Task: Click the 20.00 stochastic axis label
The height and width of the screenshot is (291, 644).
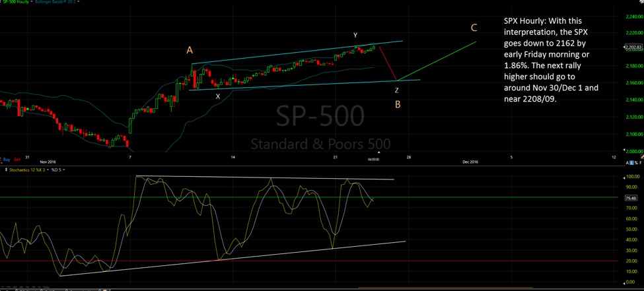Action: pyautogui.click(x=630, y=261)
